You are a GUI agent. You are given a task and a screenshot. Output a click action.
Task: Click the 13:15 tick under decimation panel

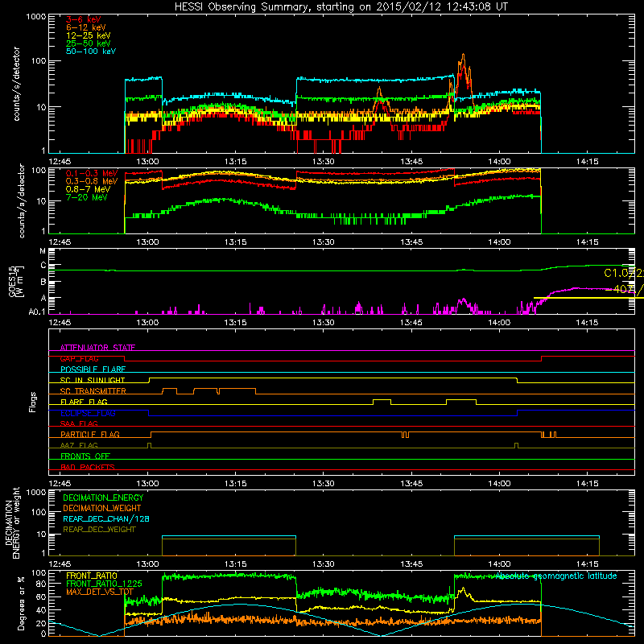(235, 564)
